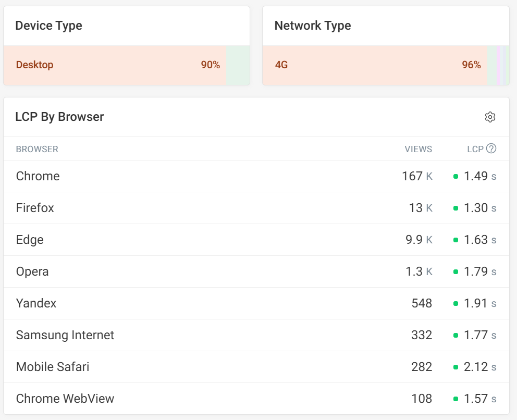Select the small green segment in Device Type bar
Viewport: 517px width, 420px height.
click(239, 65)
